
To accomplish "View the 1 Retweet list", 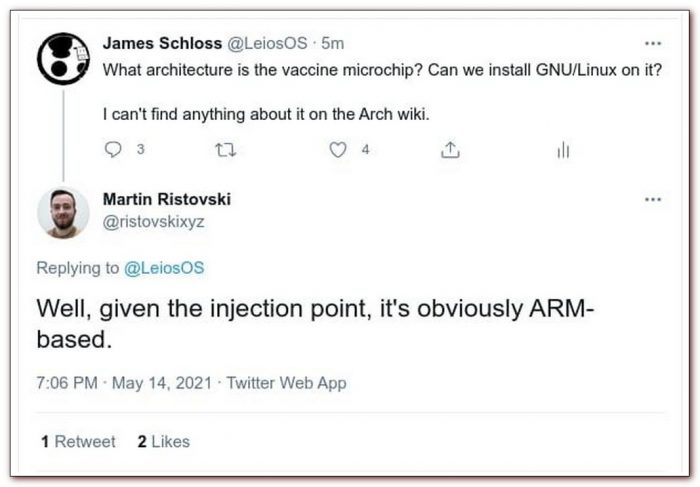I will pyautogui.click(x=78, y=441).
